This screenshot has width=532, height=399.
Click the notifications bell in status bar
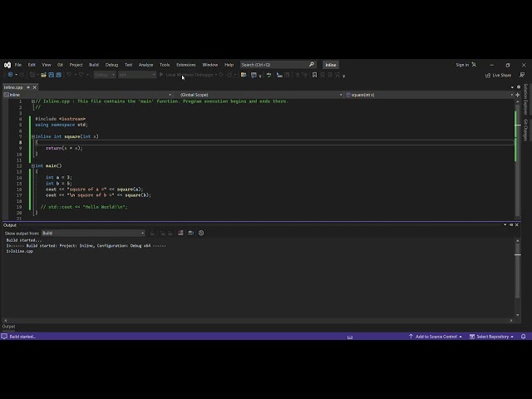point(524,337)
